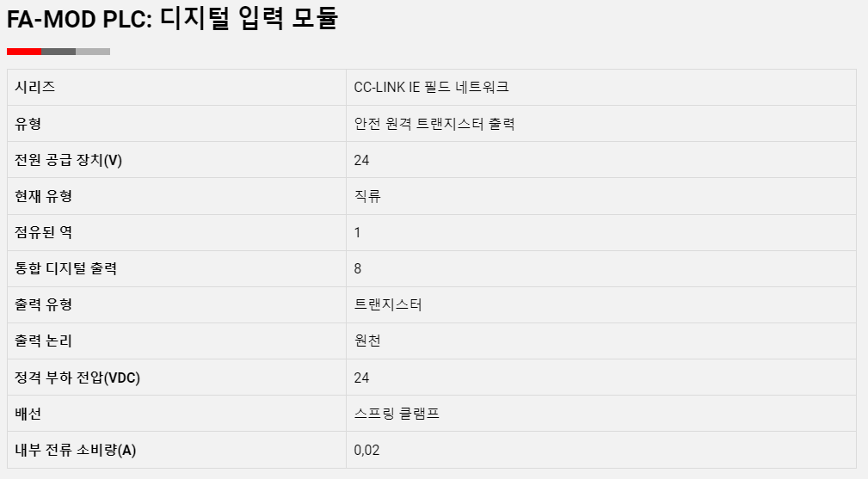Screen dimensions: 868x479
Task: Click the 점유된 역 label
Action: [x=43, y=232]
